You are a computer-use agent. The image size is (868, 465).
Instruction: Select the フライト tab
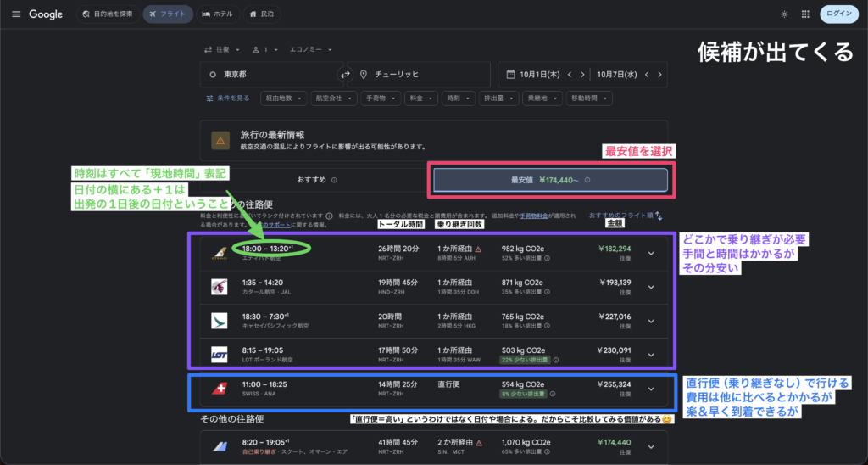[169, 14]
